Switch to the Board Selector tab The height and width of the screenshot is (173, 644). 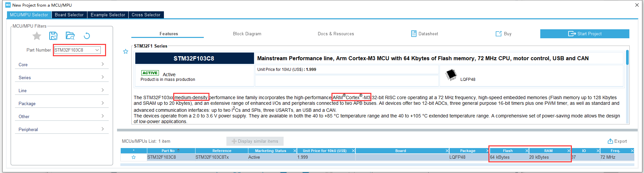(69, 15)
